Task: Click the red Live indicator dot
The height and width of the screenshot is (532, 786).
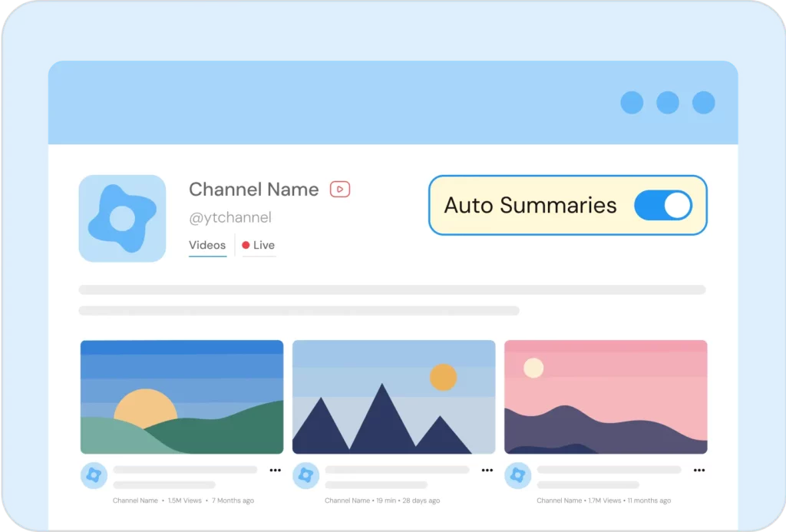Action: click(246, 245)
